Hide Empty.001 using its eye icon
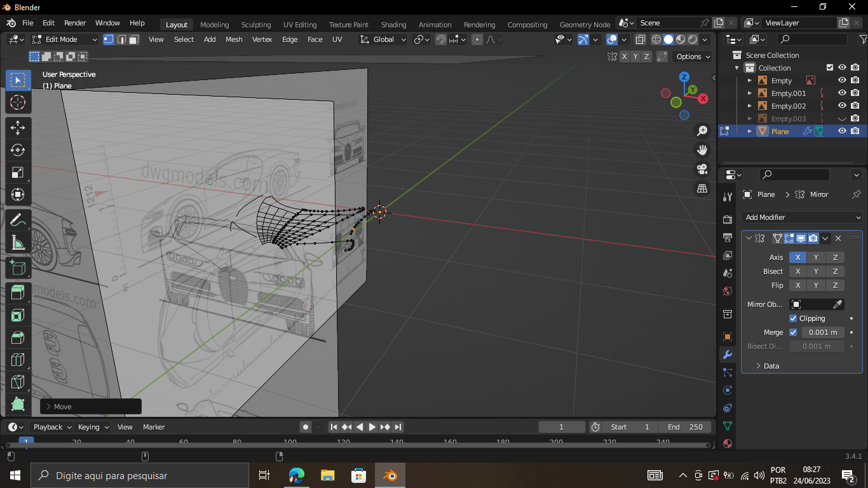The width and height of the screenshot is (868, 488). pos(842,93)
